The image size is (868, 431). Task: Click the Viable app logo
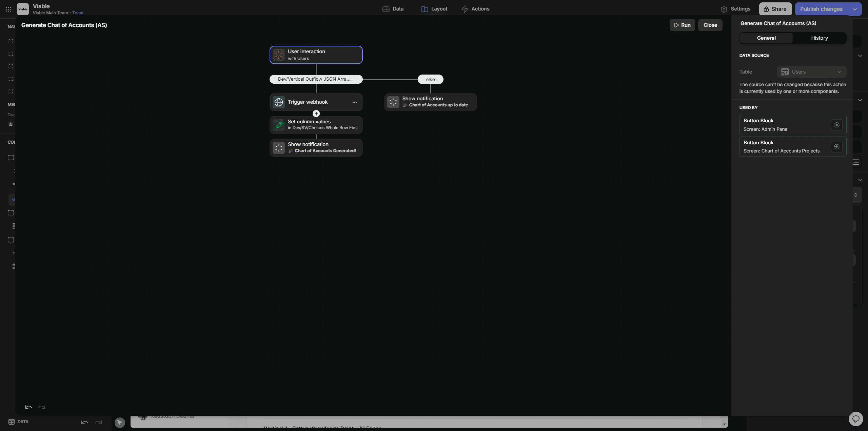(23, 9)
